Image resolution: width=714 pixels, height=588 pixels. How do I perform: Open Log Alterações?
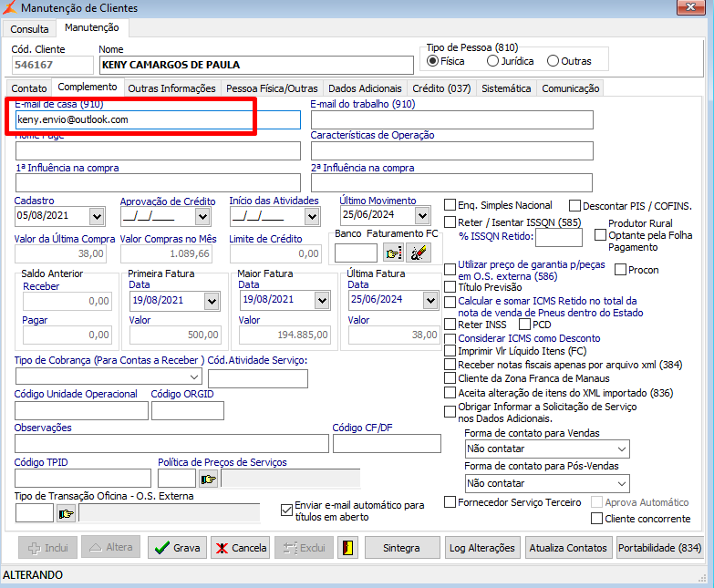point(482,548)
